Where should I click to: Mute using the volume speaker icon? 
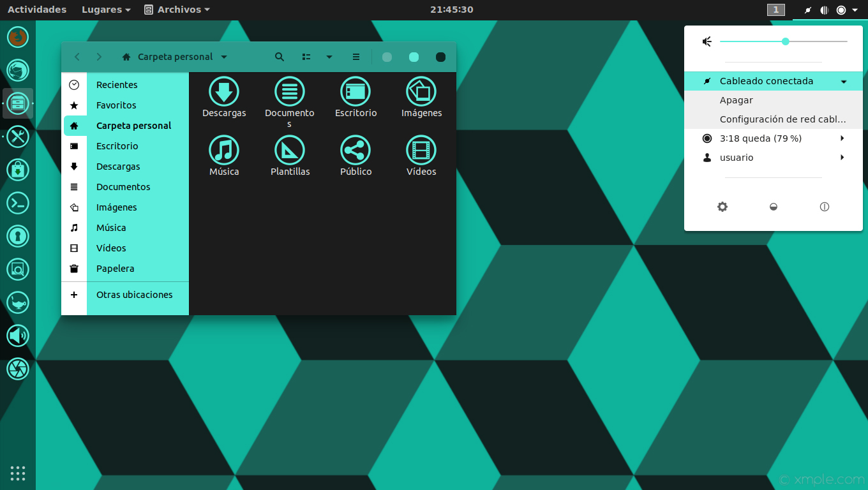coord(707,41)
